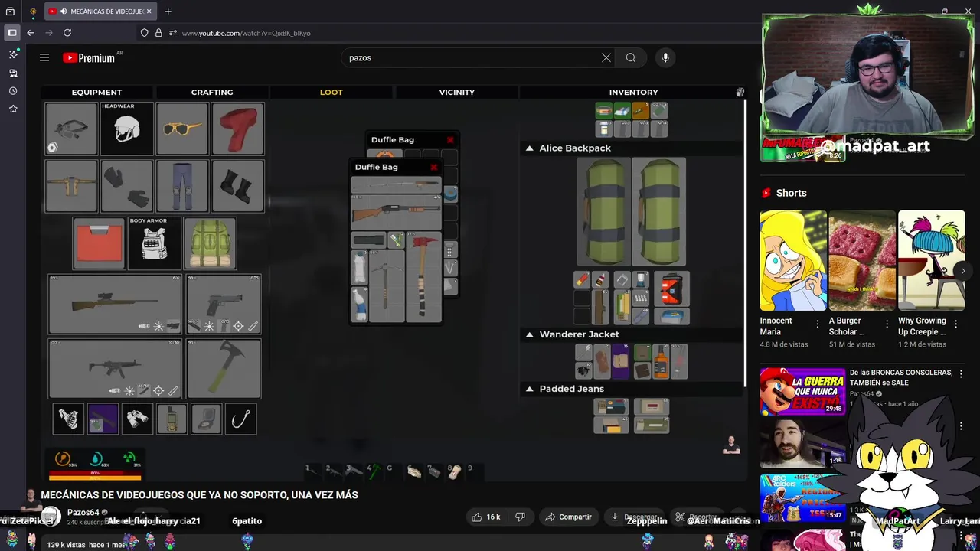980x551 pixels.
Task: Clear the search box with X
Action: [606, 57]
